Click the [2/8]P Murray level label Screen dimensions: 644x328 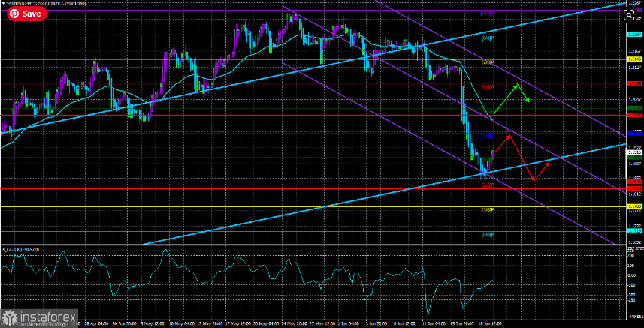pyautogui.click(x=487, y=185)
